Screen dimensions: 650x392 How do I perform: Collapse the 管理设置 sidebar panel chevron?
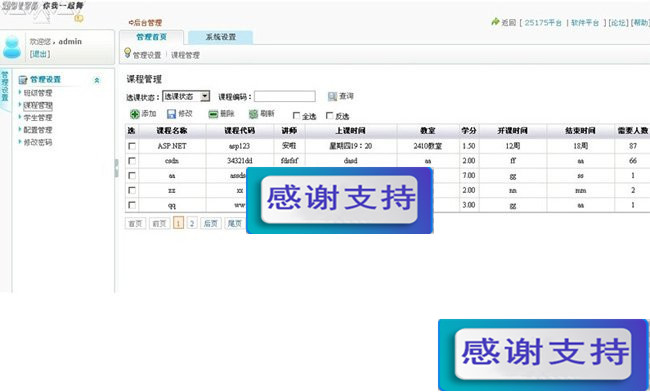(97, 80)
